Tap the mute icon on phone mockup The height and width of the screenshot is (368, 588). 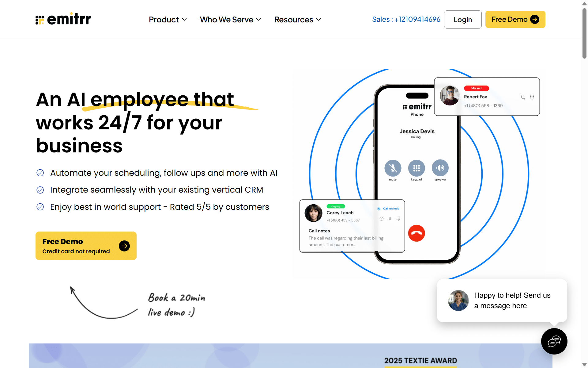pyautogui.click(x=393, y=168)
